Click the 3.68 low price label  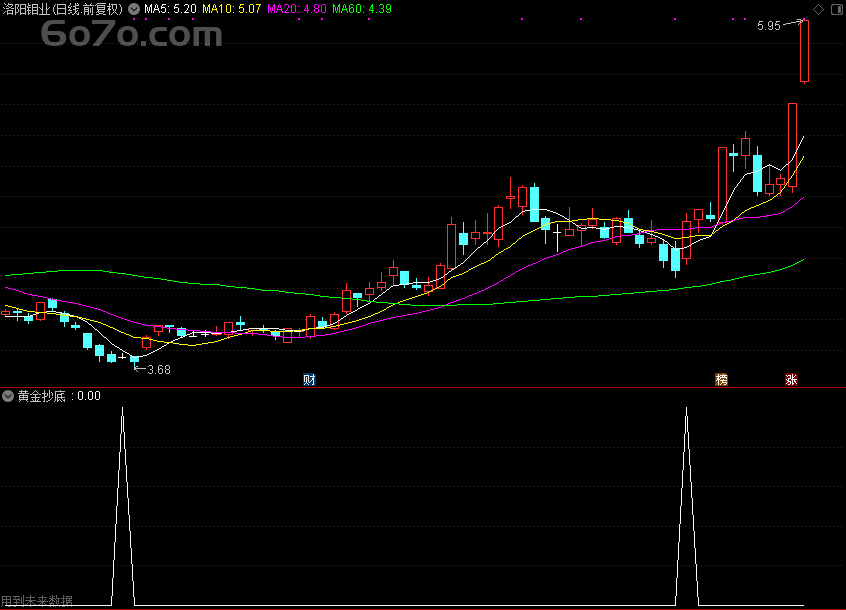[159, 370]
